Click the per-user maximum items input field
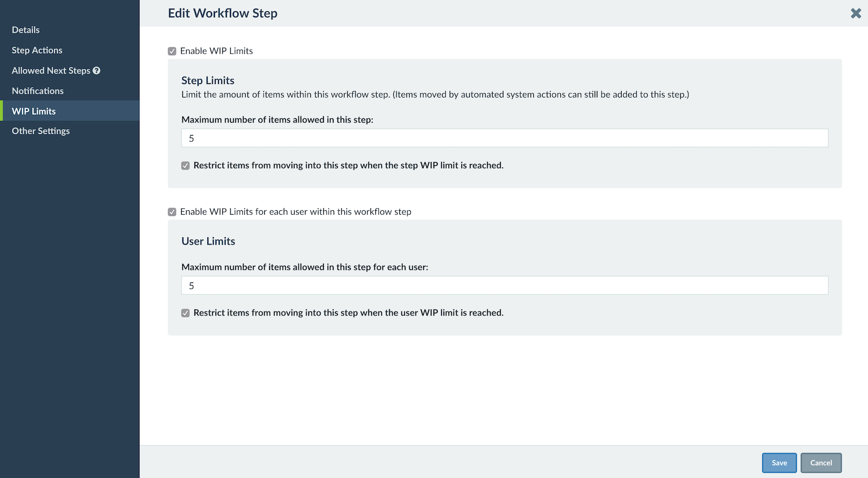The image size is (868, 478). pos(505,285)
